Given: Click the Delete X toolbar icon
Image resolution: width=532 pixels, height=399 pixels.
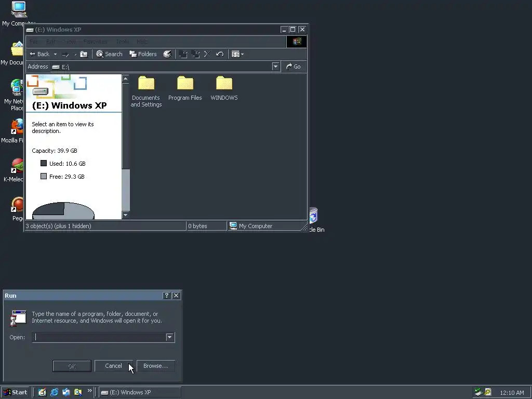Looking at the screenshot, I should (207, 54).
